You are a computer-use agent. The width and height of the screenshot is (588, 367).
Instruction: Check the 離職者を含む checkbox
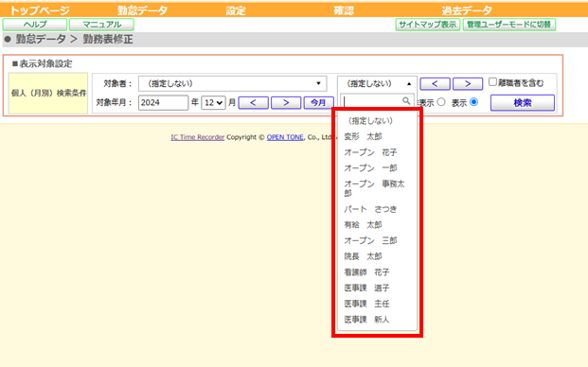tap(492, 82)
